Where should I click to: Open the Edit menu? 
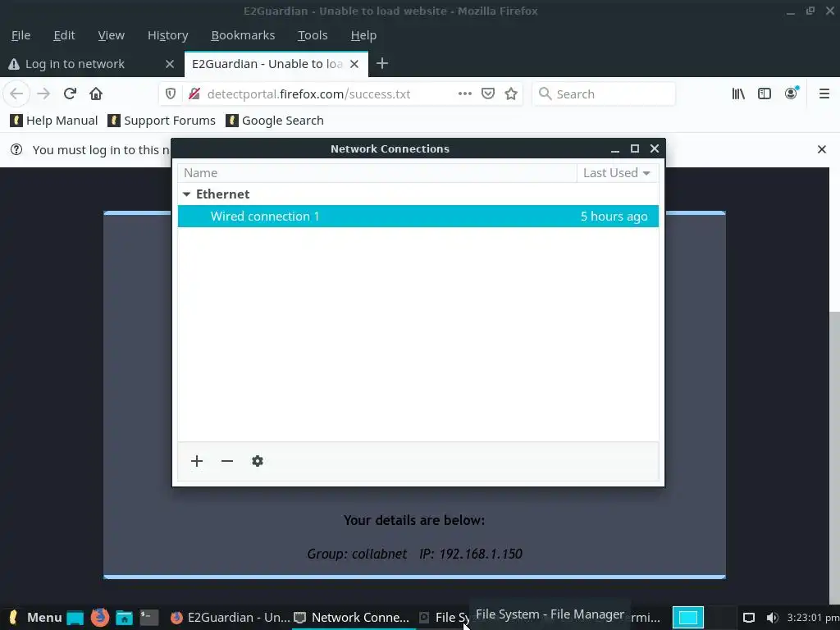pos(64,35)
